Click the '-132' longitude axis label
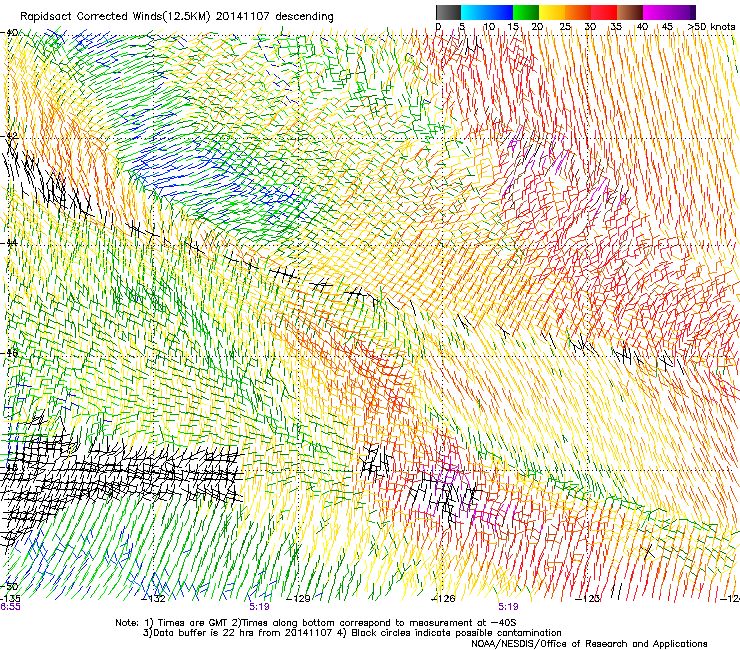The width and height of the screenshot is (740, 650). point(154,599)
